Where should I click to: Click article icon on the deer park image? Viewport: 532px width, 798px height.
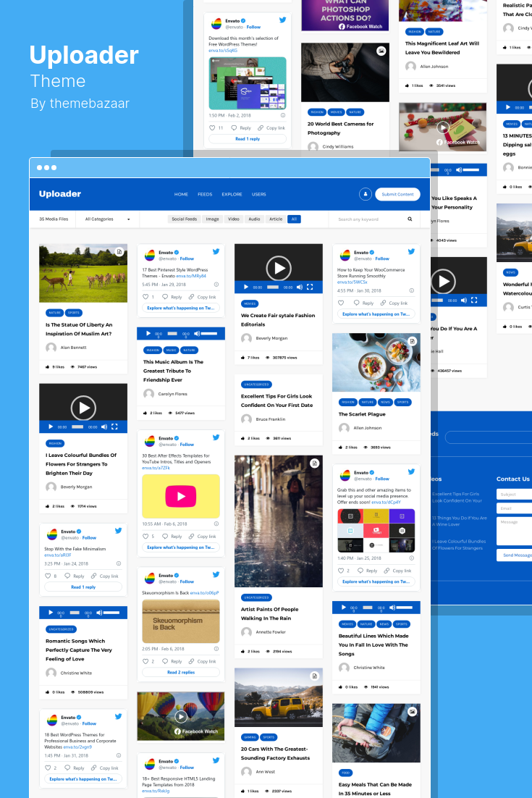(x=119, y=251)
